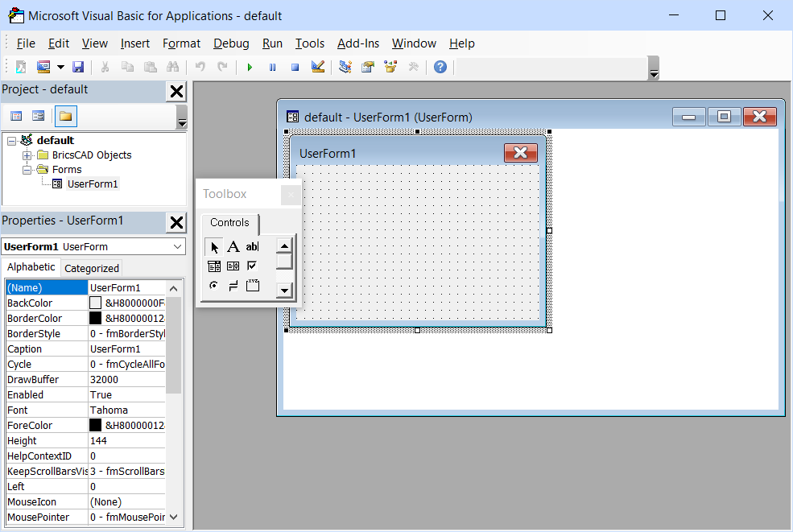Select the (Name) property row
The width and height of the screenshot is (793, 532).
85,288
